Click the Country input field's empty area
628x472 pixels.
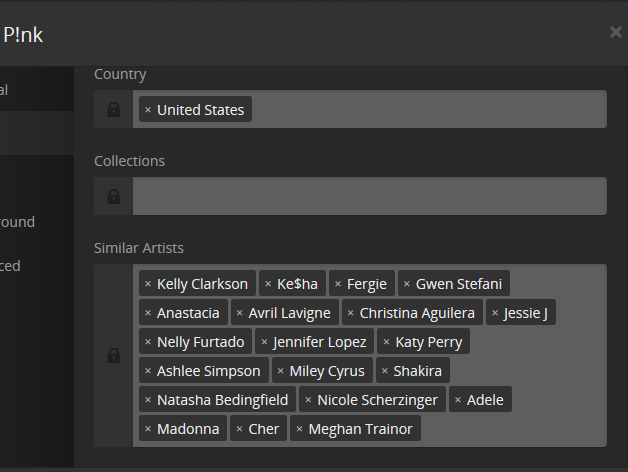(x=428, y=110)
